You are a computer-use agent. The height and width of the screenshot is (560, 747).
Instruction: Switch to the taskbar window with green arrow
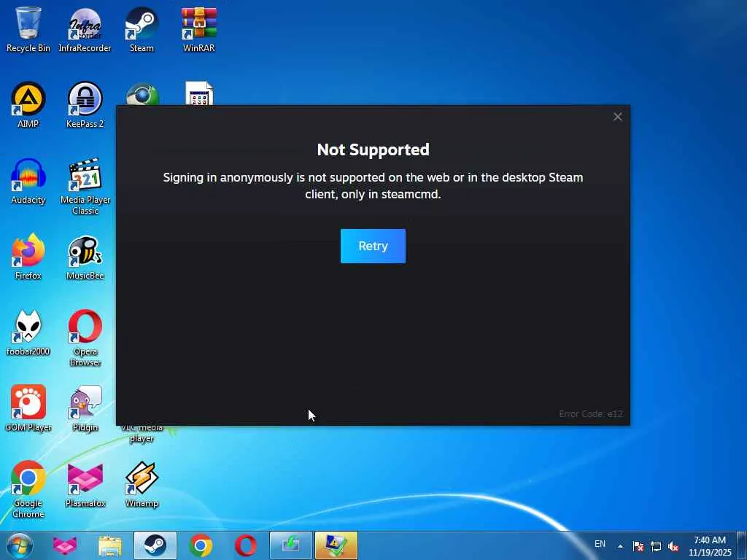[291, 545]
